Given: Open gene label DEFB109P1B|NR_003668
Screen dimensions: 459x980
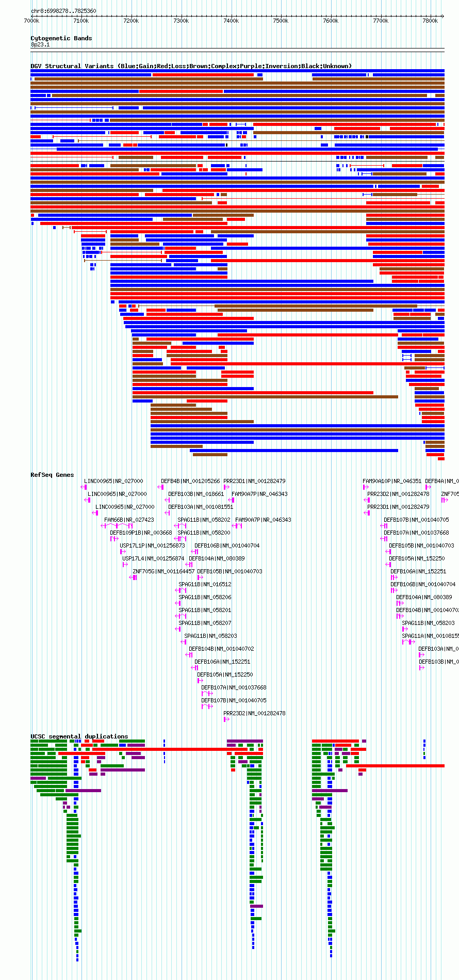Looking at the screenshot, I should point(141,533).
